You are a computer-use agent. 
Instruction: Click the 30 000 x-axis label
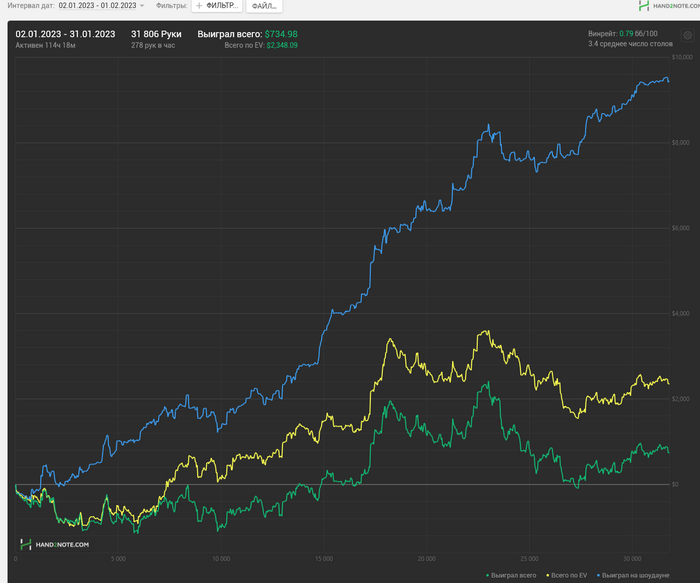click(x=632, y=559)
